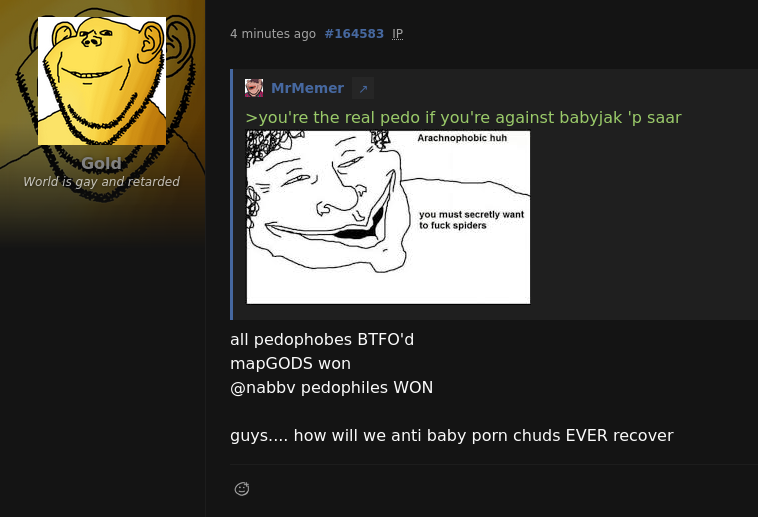This screenshot has height=517, width=758.
Task: Click the 'mapGODS won' post line
Action: coord(290,363)
